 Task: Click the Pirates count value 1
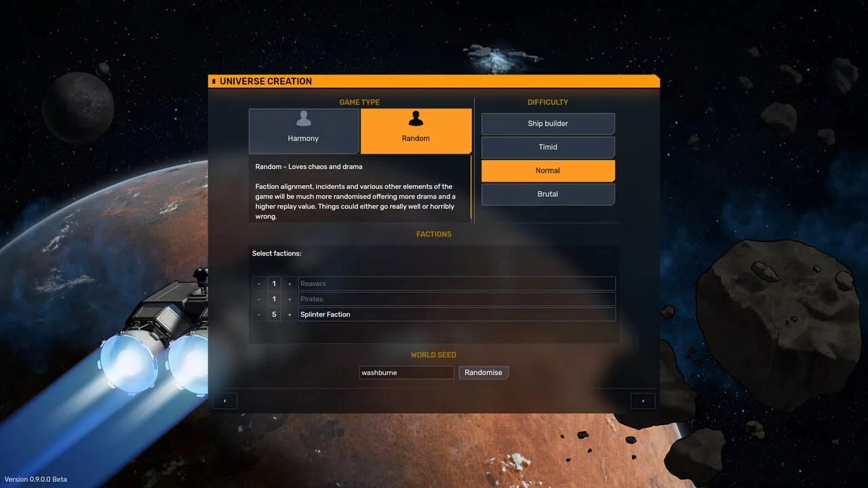click(274, 299)
